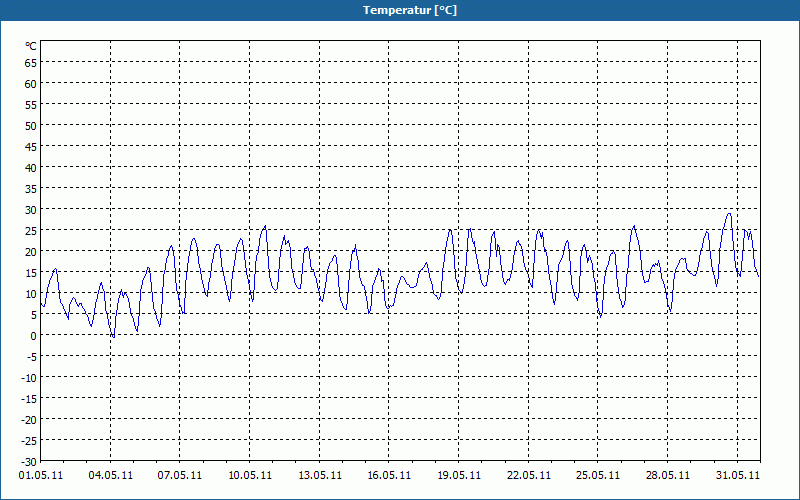Click the 45 y-axis label

click(31, 147)
